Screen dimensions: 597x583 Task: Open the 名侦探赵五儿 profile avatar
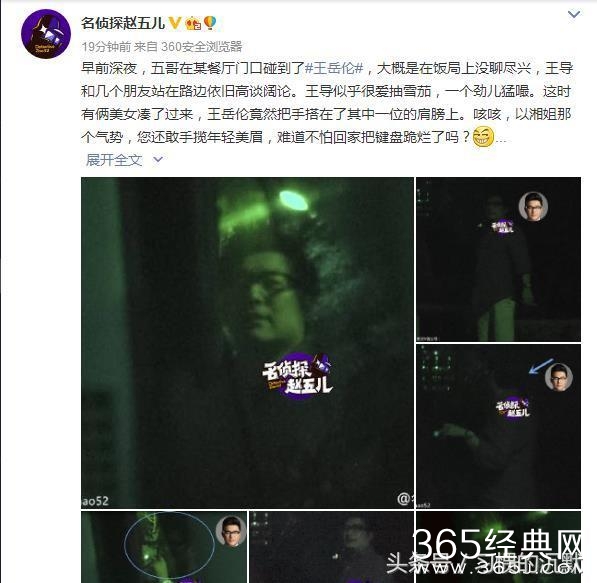pyautogui.click(x=46, y=34)
